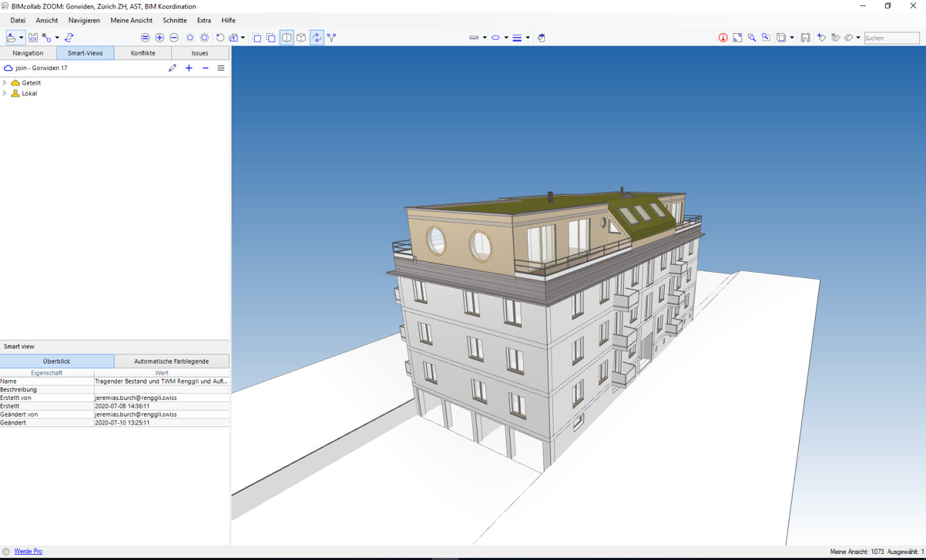
Task: Save the current view using the save icon
Action: 33,38
